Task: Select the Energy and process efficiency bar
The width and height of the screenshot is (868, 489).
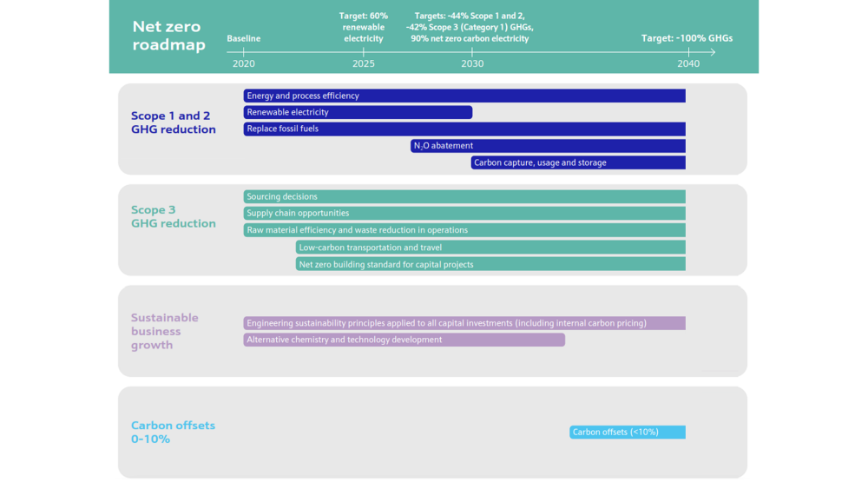Action: [x=464, y=96]
